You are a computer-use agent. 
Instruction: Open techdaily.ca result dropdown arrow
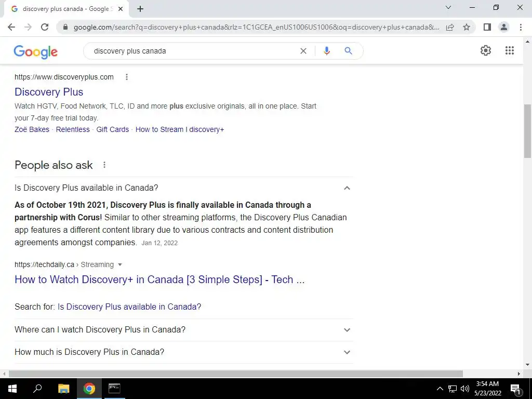[x=120, y=264]
